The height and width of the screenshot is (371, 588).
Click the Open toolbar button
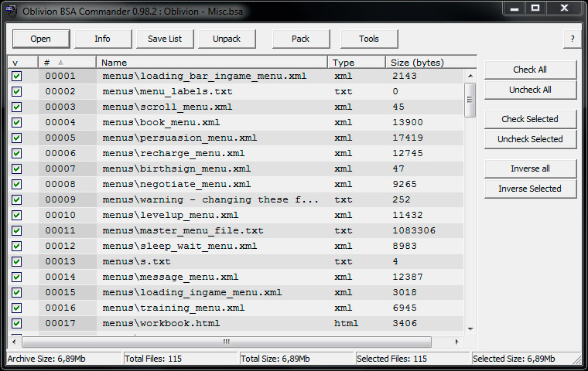pos(41,39)
